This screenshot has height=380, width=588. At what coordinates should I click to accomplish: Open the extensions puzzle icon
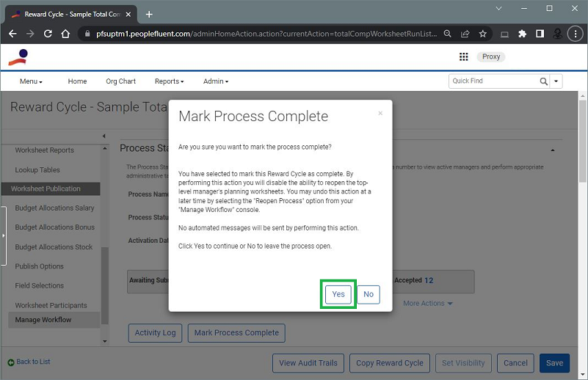point(522,34)
